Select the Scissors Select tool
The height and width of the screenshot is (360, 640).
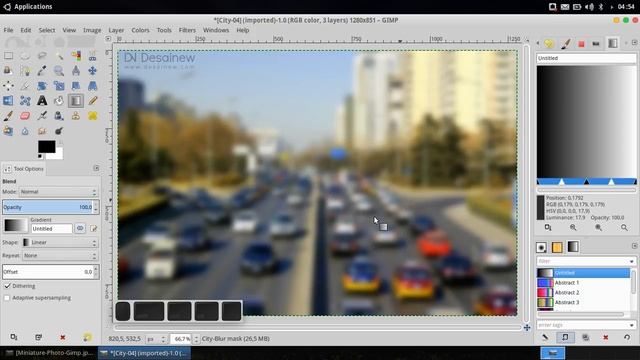coord(93,56)
